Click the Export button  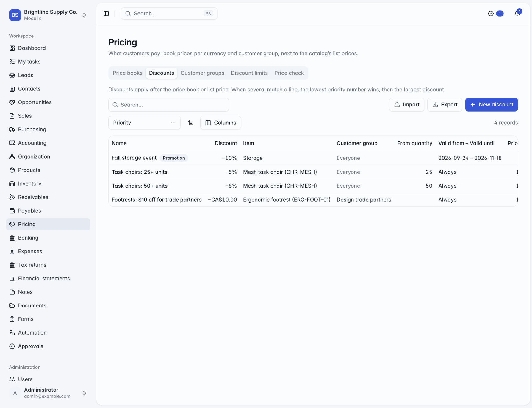(x=445, y=105)
